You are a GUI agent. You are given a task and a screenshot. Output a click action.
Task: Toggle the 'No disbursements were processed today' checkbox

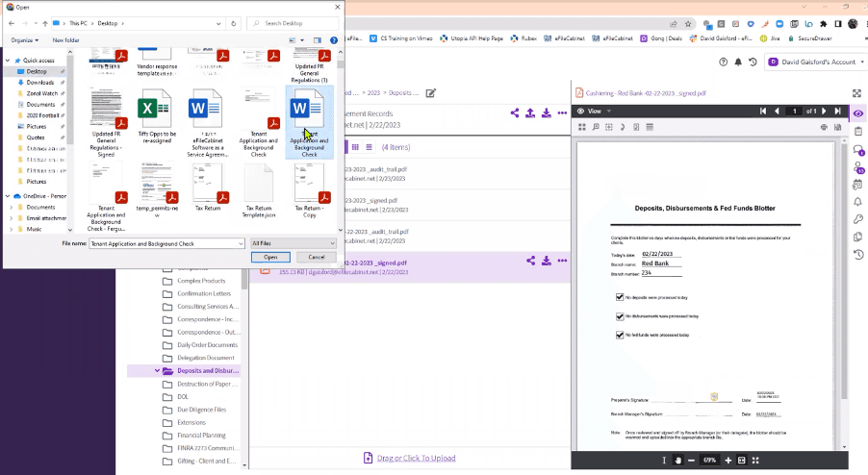(x=621, y=315)
